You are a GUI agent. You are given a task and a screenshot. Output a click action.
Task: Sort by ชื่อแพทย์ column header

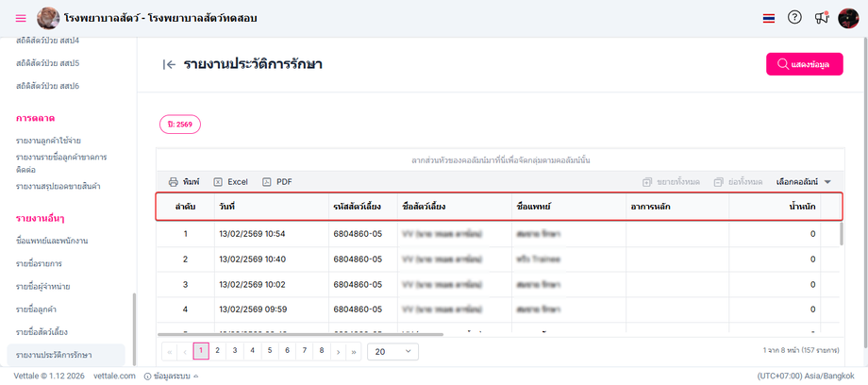pyautogui.click(x=569, y=207)
